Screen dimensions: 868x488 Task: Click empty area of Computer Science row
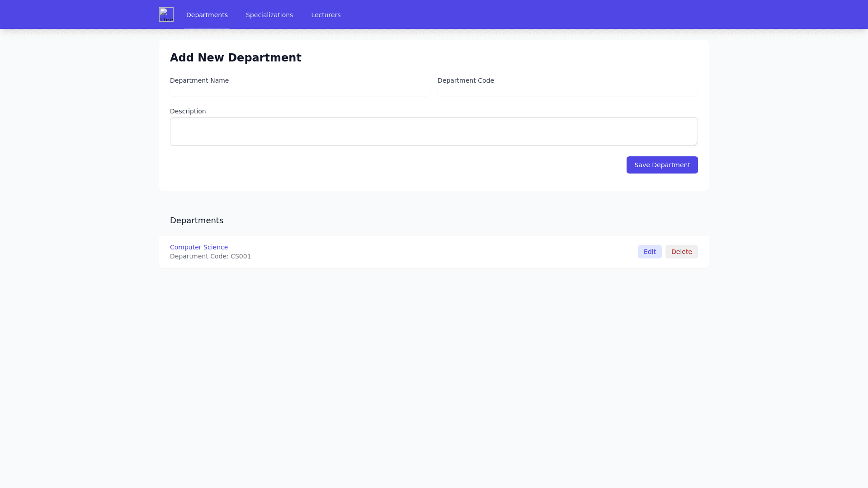[429, 252]
